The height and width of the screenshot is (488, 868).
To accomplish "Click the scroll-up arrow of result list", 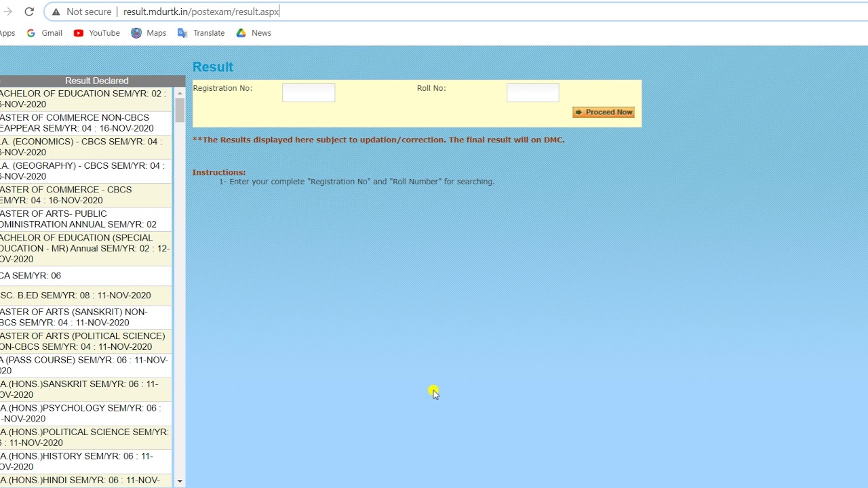I will tap(180, 92).
